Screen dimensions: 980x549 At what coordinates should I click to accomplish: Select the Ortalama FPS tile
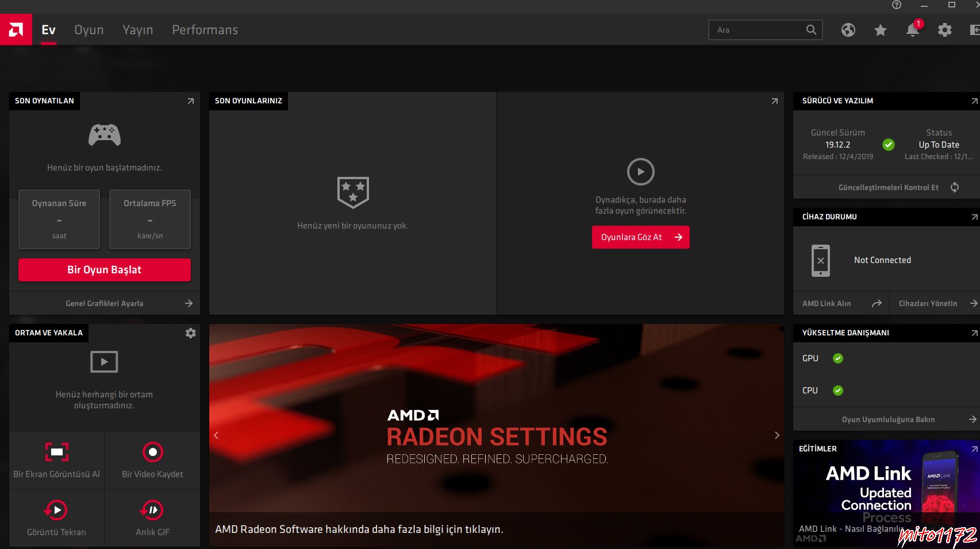(x=150, y=219)
